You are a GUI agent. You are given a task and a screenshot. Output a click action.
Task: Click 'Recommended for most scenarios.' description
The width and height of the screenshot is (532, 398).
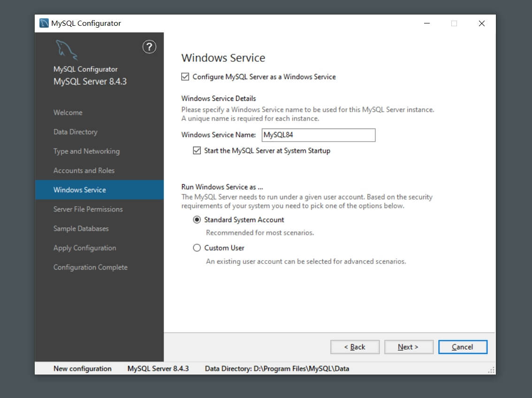coord(260,233)
